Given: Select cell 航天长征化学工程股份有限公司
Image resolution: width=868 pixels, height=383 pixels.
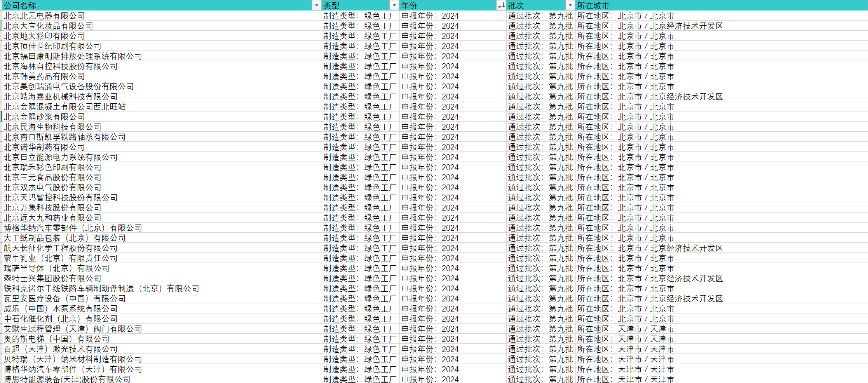Looking at the screenshot, I should (x=162, y=248).
